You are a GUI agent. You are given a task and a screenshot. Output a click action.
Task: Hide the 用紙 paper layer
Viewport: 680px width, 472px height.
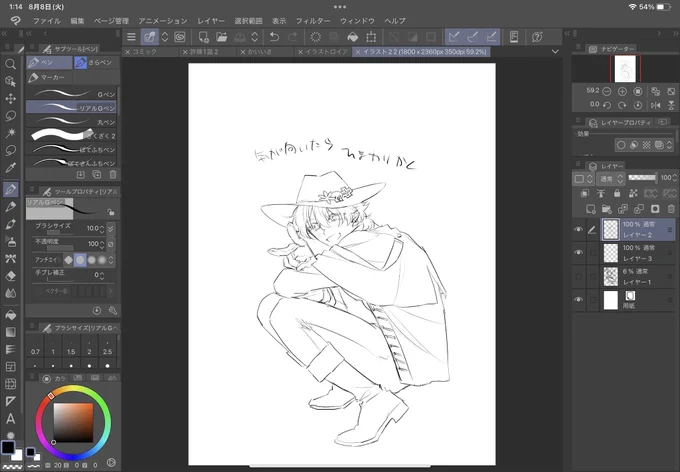click(x=578, y=300)
